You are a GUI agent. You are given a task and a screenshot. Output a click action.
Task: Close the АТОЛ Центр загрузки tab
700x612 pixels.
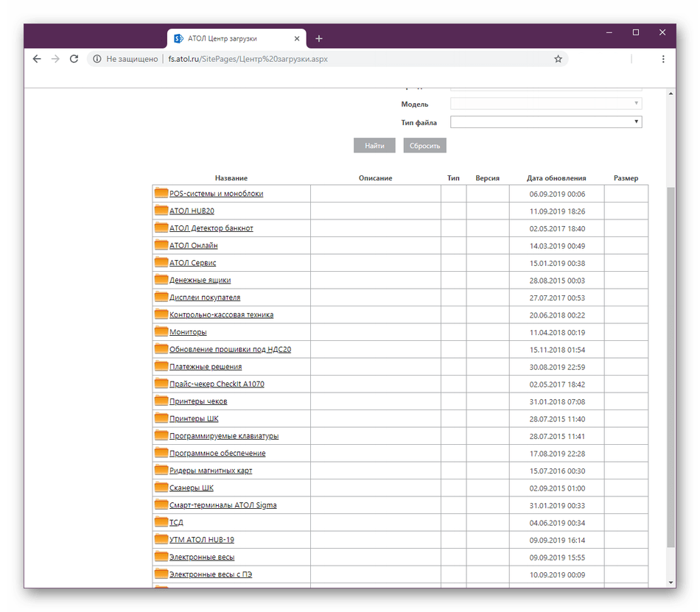tap(297, 39)
